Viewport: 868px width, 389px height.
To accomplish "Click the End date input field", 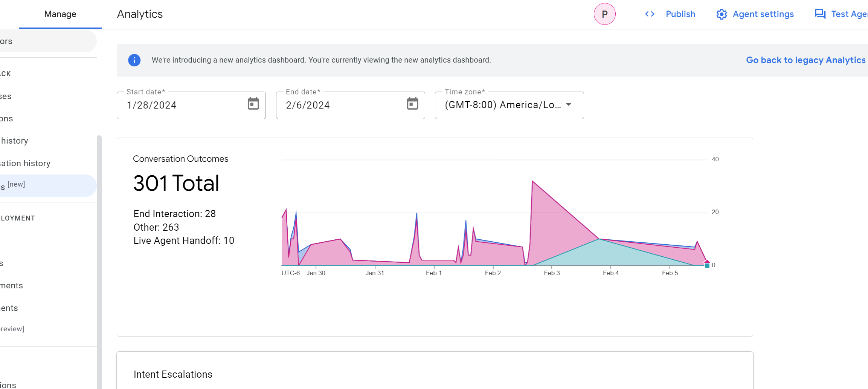I will point(350,105).
